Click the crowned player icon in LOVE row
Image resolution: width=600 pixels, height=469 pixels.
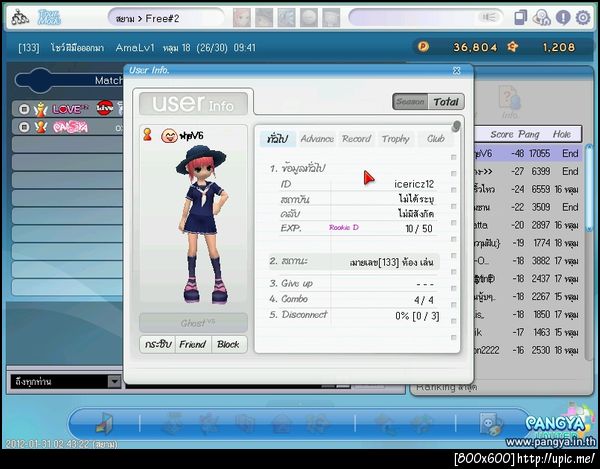point(40,109)
